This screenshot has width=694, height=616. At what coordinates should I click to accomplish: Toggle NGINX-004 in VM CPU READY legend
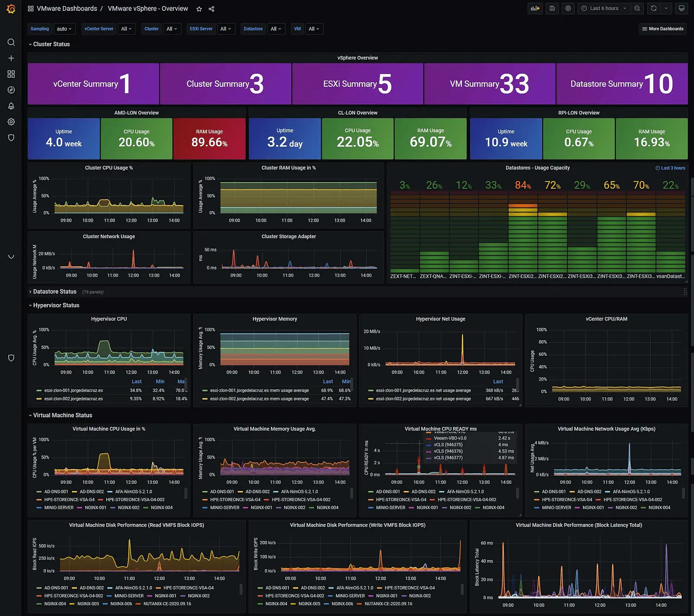[x=494, y=508]
